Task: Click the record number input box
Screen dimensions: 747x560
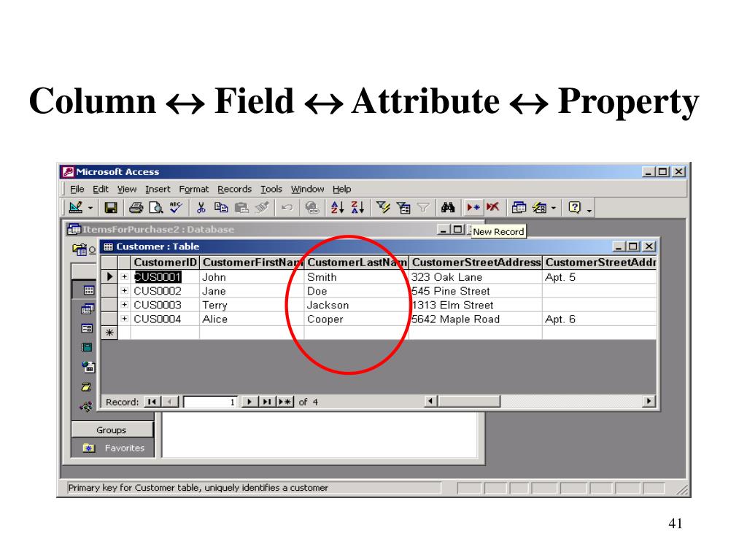Action: tap(211, 402)
